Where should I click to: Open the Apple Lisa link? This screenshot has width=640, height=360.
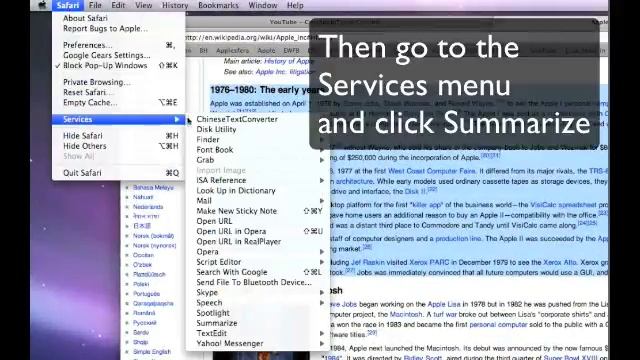[444, 304]
